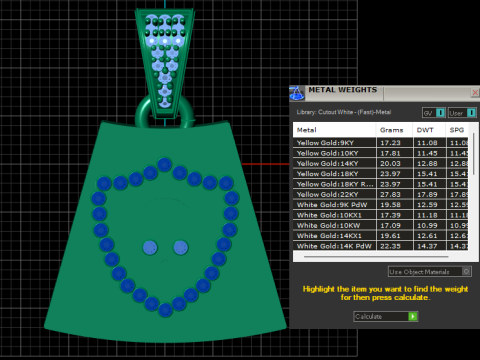Select the Yellow Gold:18KY R... row
This screenshot has width=480, height=360.
(381, 184)
